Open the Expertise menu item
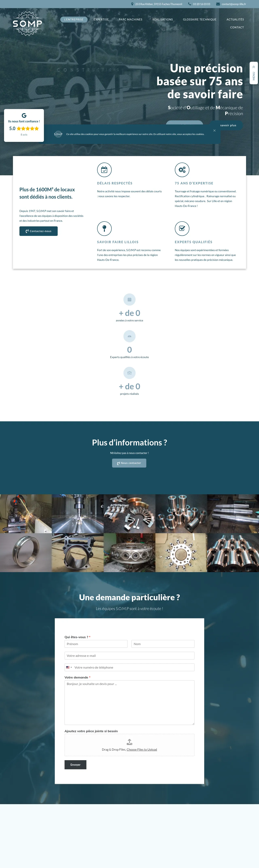259x868 pixels. tap(101, 19)
